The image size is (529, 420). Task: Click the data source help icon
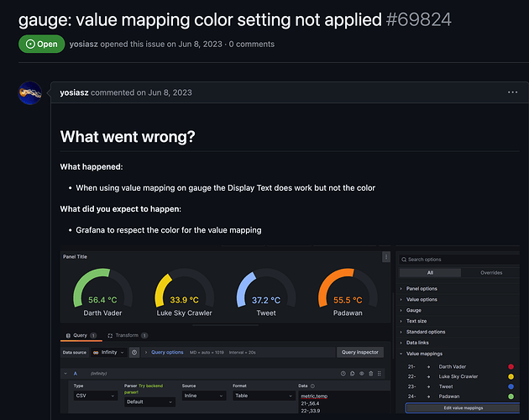point(134,353)
